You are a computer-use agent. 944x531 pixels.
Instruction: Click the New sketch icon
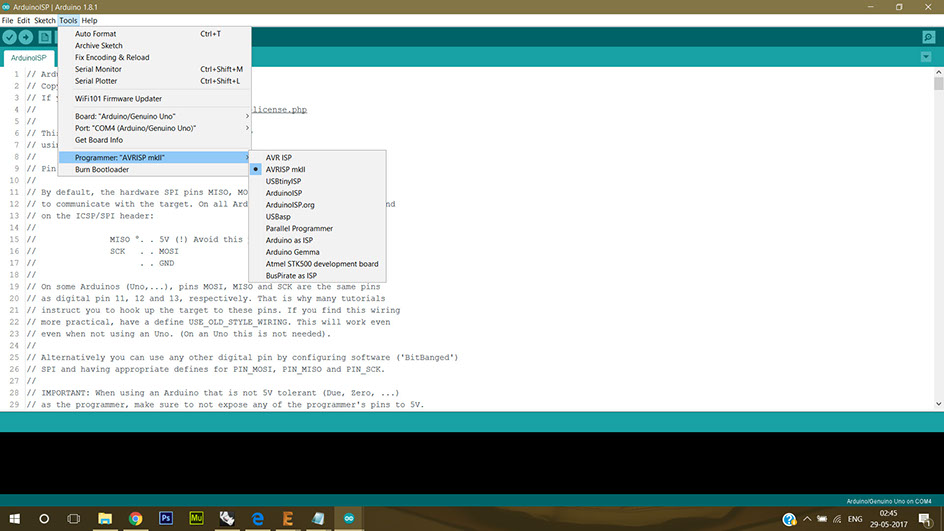coord(45,37)
